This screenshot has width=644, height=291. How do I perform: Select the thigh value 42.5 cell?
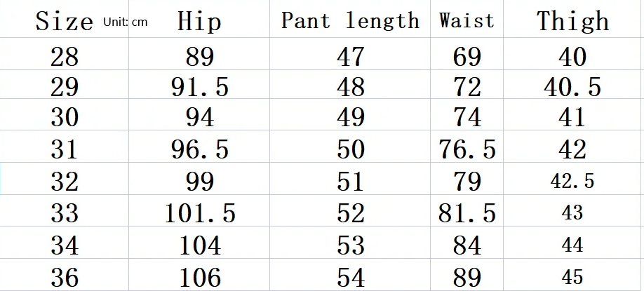572,182
